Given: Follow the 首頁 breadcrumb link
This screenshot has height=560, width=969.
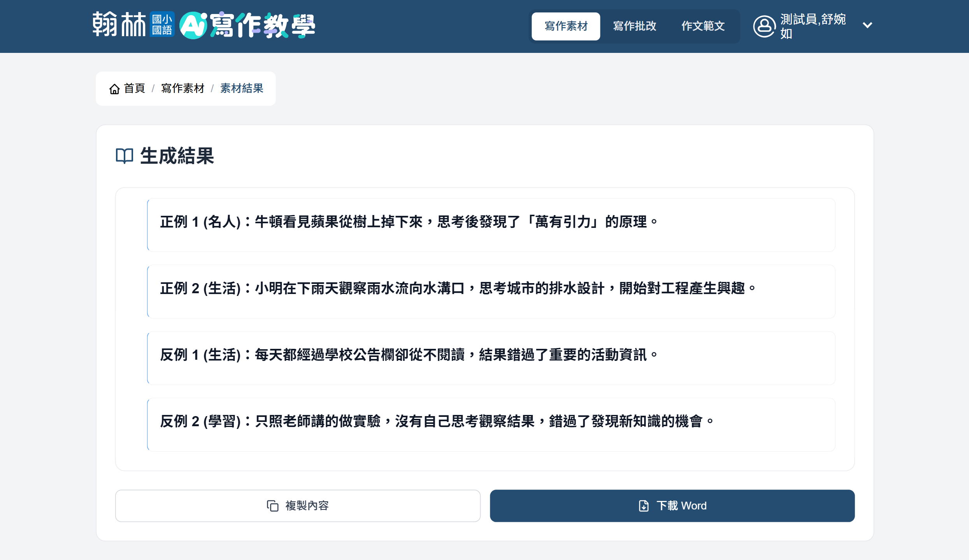Looking at the screenshot, I should coord(134,88).
